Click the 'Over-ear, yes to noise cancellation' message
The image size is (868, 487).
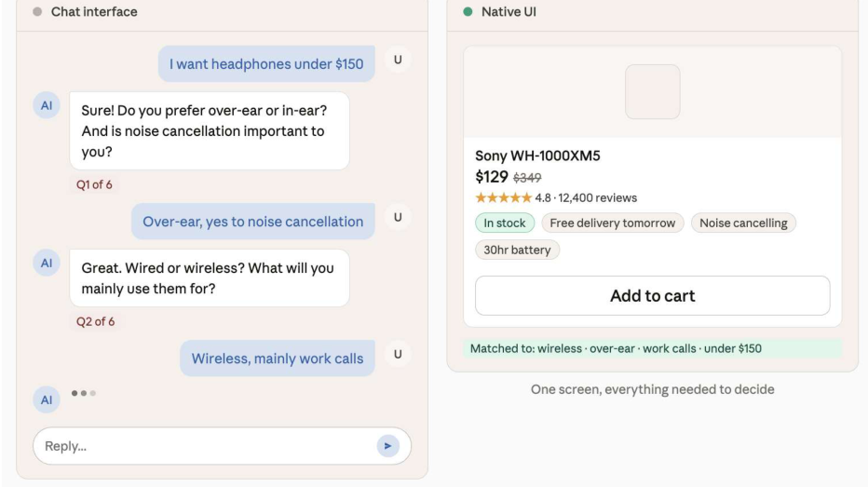253,222
